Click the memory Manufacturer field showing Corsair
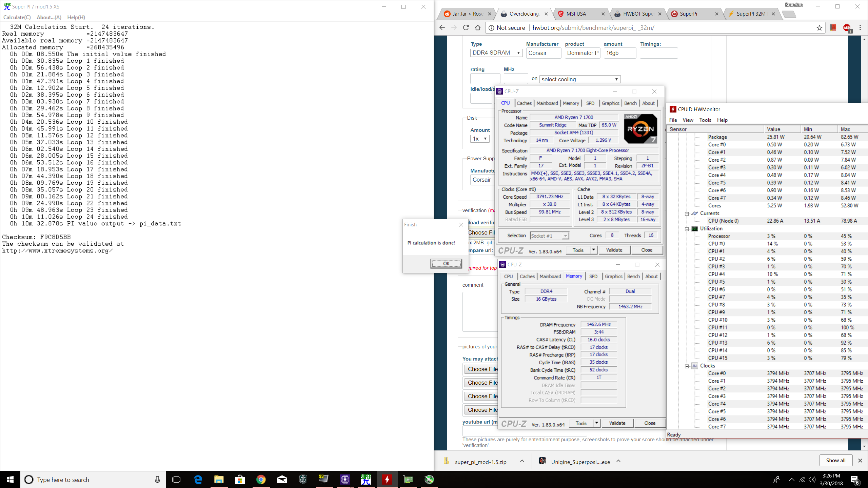Viewport: 868px width, 488px height. pyautogui.click(x=544, y=53)
